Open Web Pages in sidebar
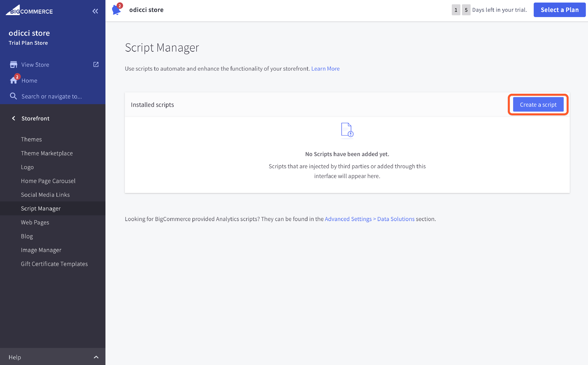Image resolution: width=588 pixels, height=365 pixels. pos(35,222)
